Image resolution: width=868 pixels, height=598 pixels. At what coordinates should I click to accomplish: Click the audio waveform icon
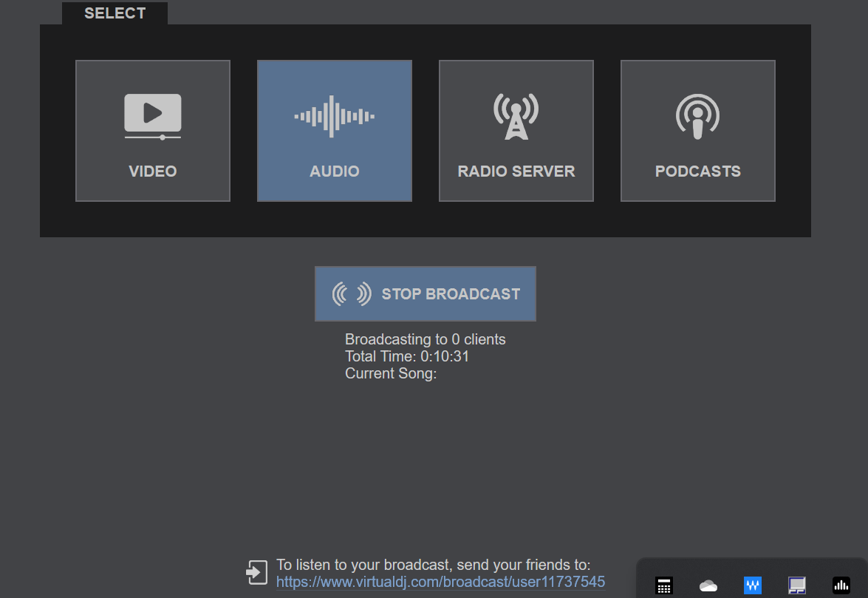(x=335, y=116)
